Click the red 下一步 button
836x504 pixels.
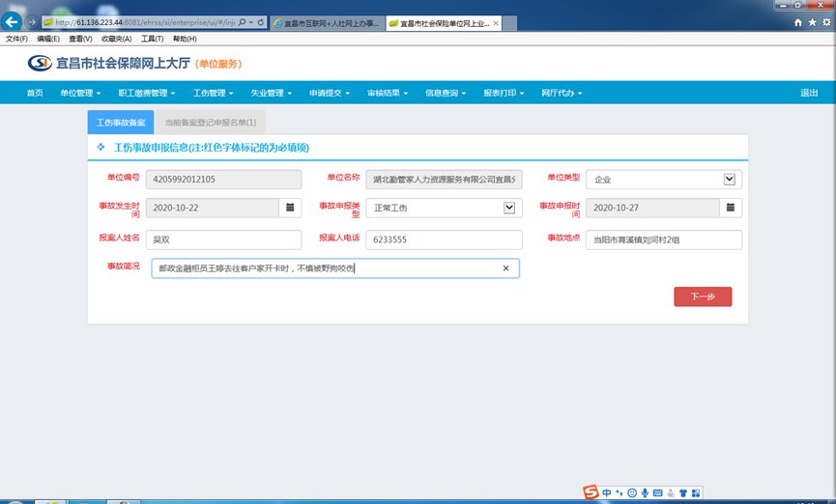click(x=703, y=296)
